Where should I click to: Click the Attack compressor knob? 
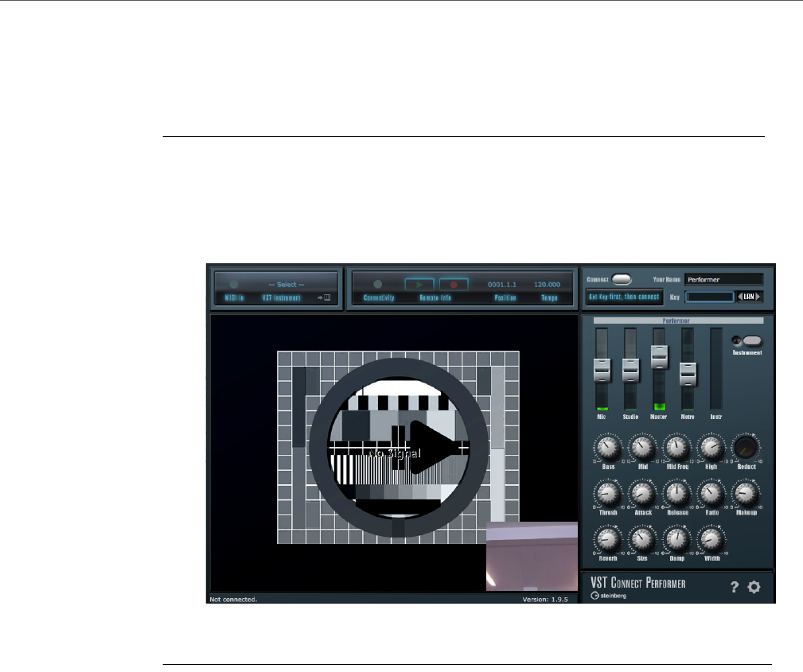point(643,494)
